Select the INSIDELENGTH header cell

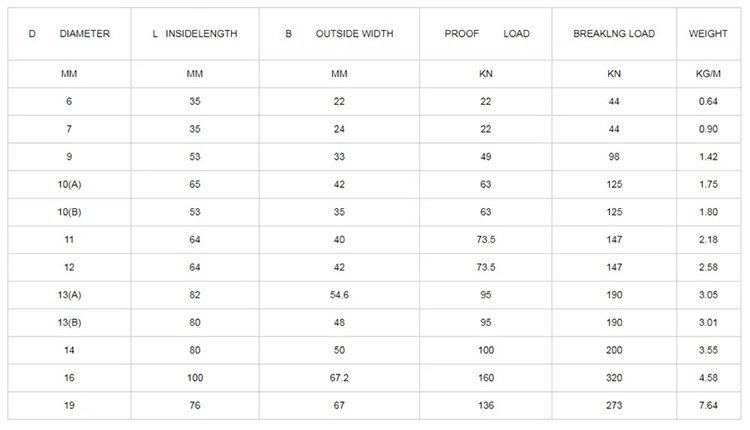pyautogui.click(x=195, y=34)
